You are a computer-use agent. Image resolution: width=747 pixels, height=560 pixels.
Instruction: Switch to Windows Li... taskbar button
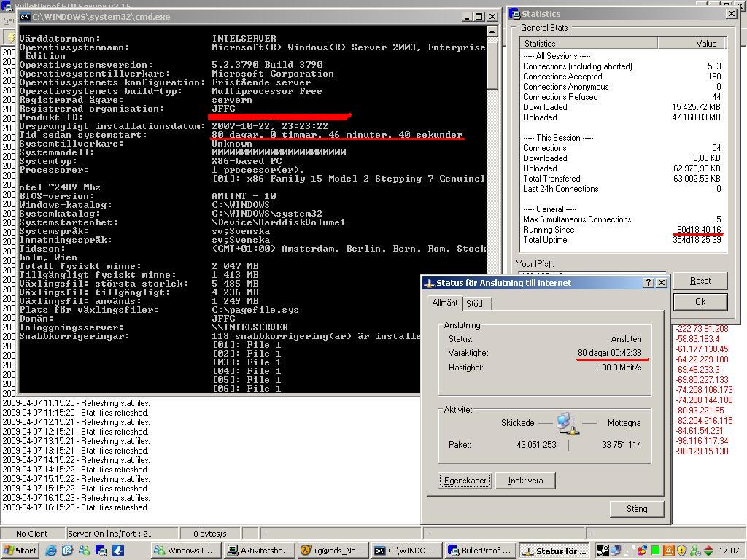coord(187,551)
